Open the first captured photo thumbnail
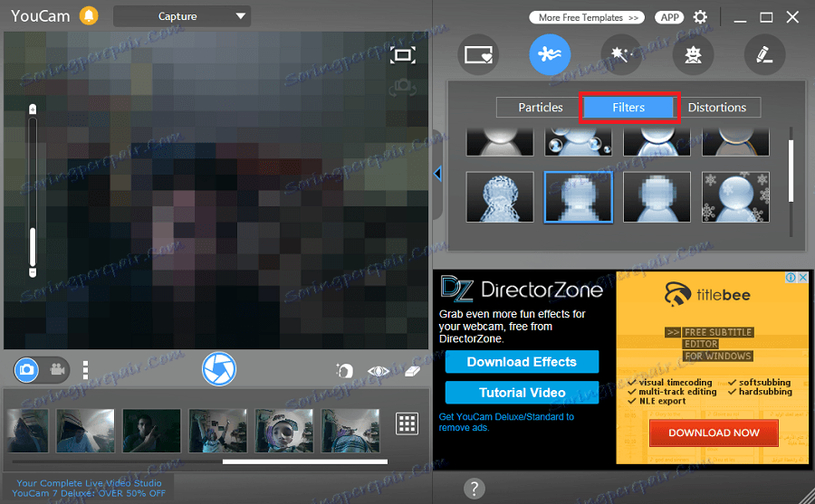 pos(27,430)
